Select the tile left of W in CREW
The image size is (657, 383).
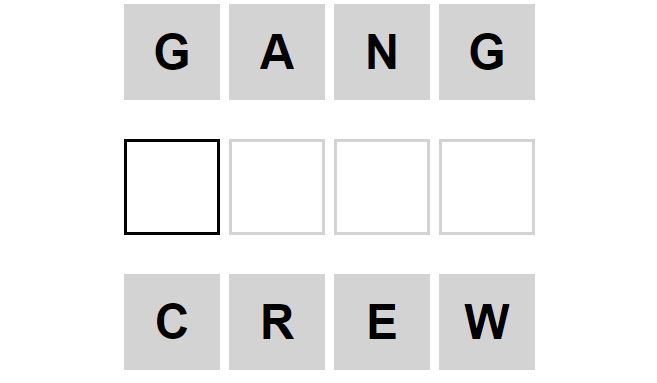[x=382, y=322]
